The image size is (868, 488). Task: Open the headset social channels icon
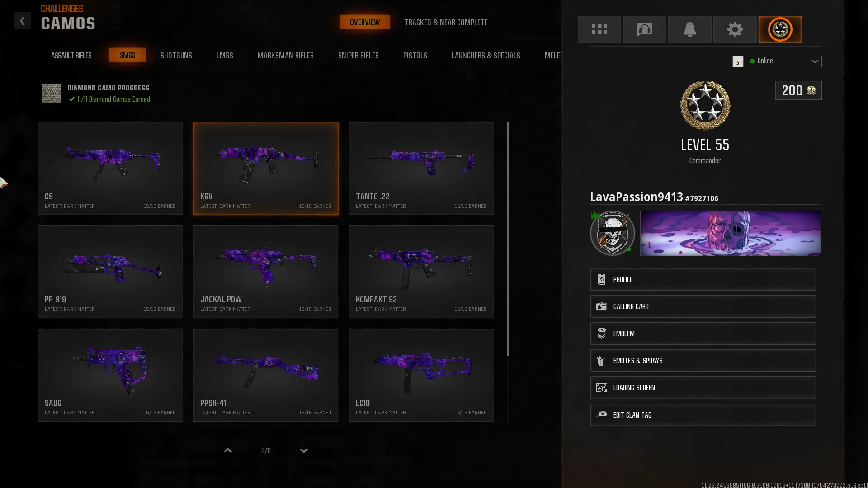644,29
